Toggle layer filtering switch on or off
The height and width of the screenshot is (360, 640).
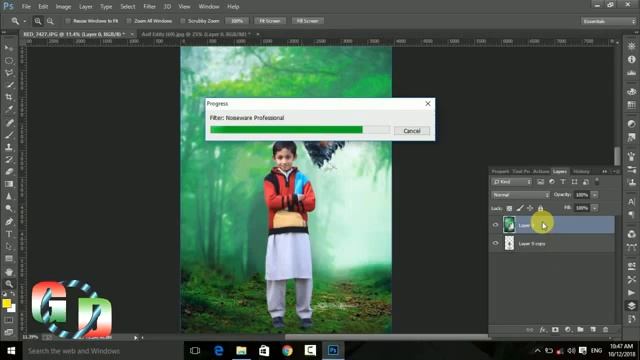point(597,182)
